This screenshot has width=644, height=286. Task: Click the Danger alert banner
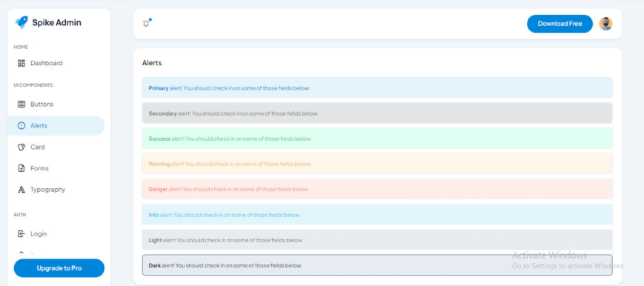[x=377, y=189]
